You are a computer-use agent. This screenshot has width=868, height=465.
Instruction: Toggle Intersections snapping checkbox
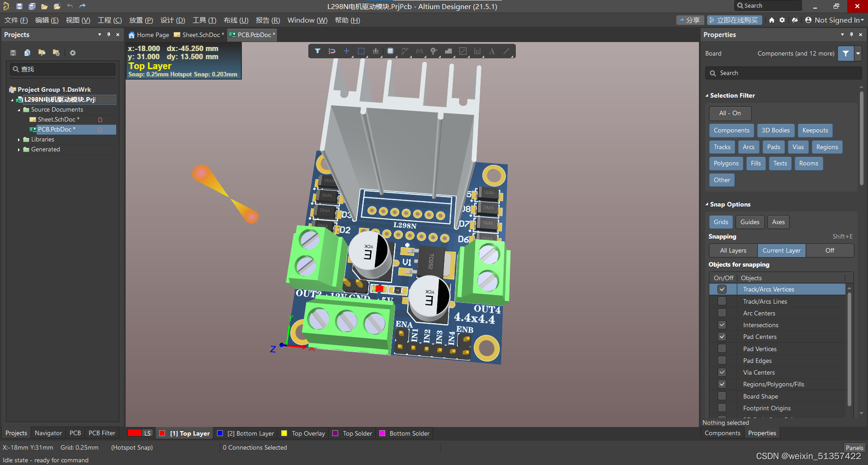[722, 324]
